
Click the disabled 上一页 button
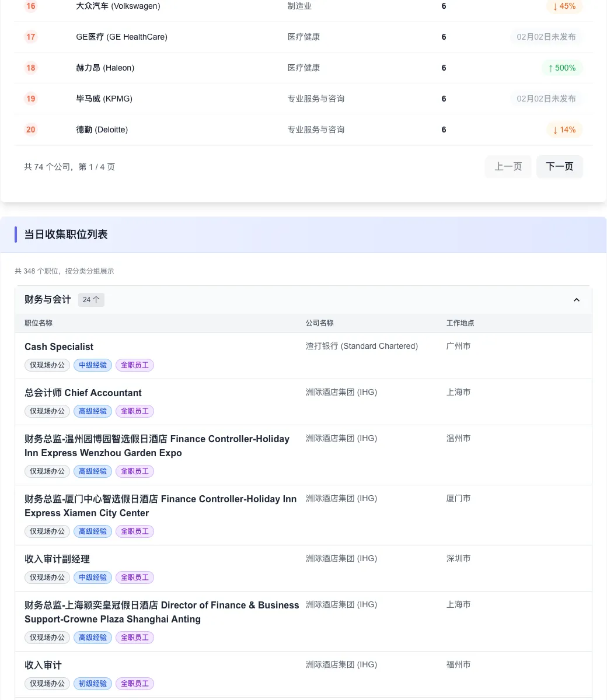508,167
